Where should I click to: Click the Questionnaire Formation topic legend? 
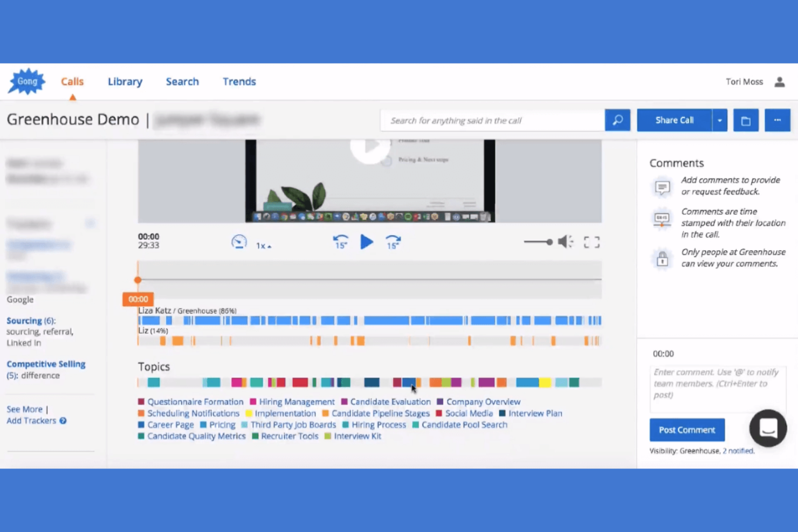coord(191,402)
